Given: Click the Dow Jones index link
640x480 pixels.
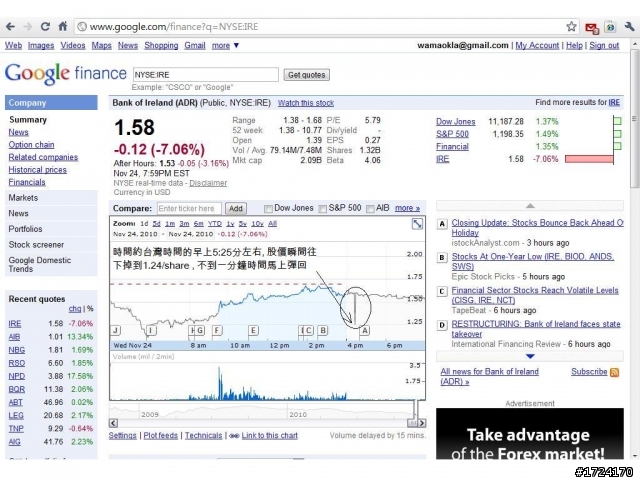Looking at the screenshot, I should (x=456, y=122).
